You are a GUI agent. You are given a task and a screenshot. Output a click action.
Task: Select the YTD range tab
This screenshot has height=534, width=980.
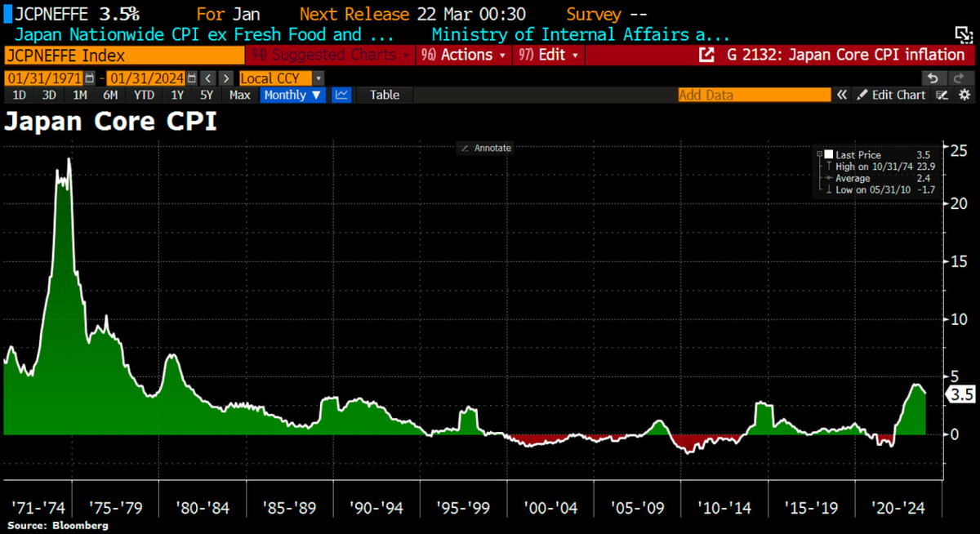(x=144, y=95)
